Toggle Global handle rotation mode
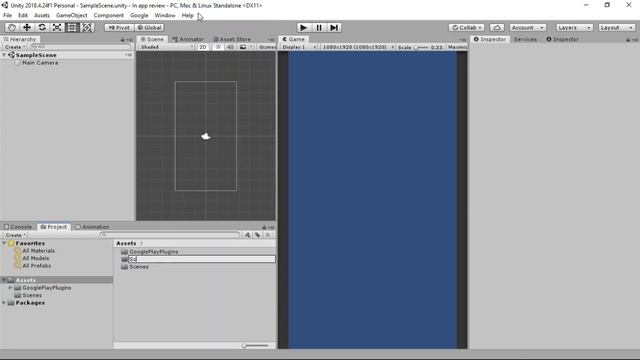 (x=149, y=27)
